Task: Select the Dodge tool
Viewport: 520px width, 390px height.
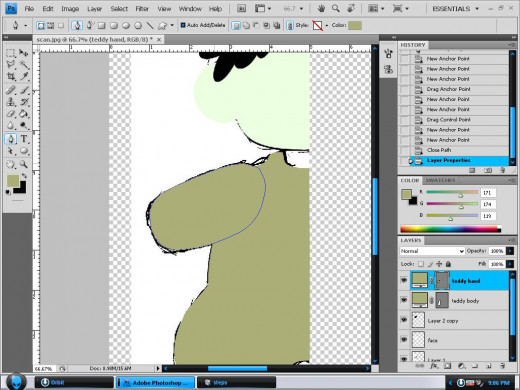Action: pyautogui.click(x=24, y=125)
